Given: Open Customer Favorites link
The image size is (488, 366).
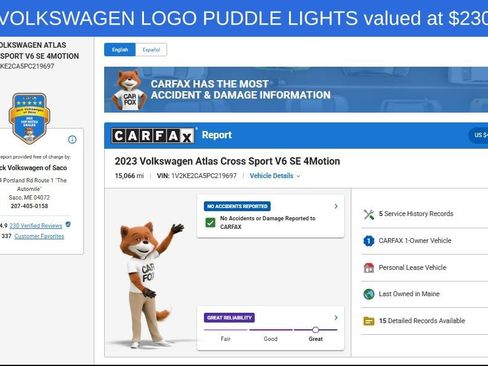Looking at the screenshot, I should (39, 236).
